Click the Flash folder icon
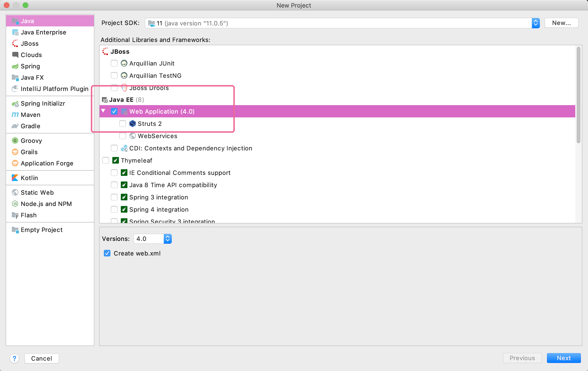The height and width of the screenshot is (371, 588). click(15, 215)
